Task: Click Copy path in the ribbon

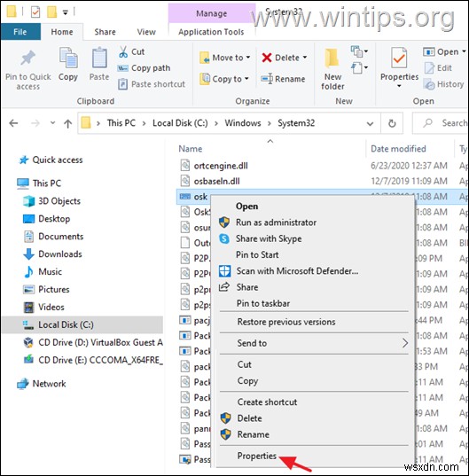Action: pyautogui.click(x=144, y=68)
